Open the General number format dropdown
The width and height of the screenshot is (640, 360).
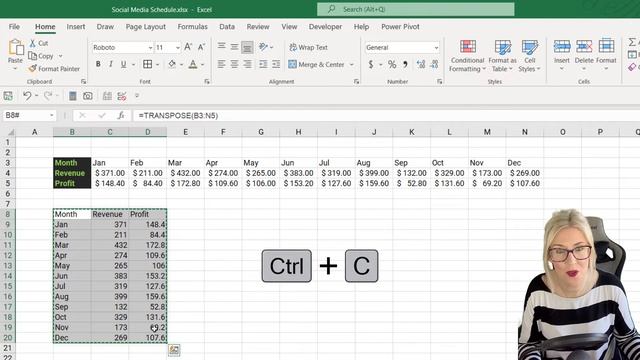coord(436,48)
